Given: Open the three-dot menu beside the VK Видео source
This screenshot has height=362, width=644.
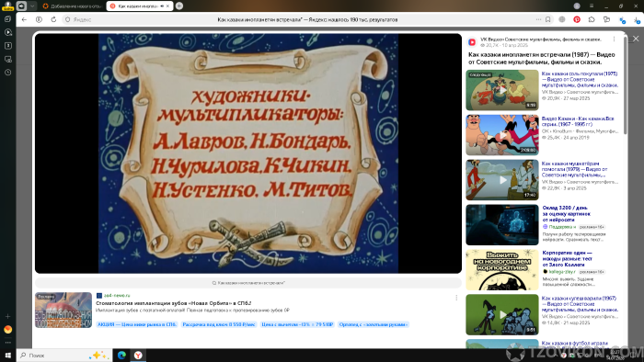Looking at the screenshot, I should (614, 40).
